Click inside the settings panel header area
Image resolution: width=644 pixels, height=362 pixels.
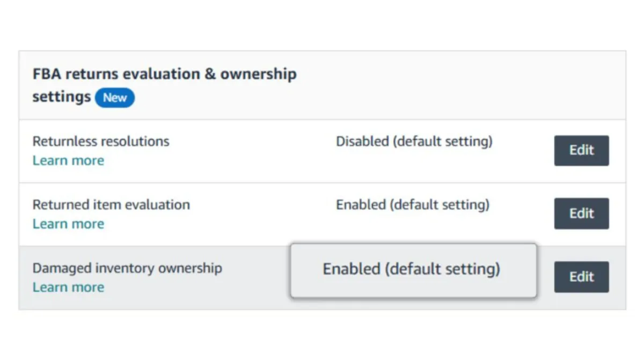[322, 83]
